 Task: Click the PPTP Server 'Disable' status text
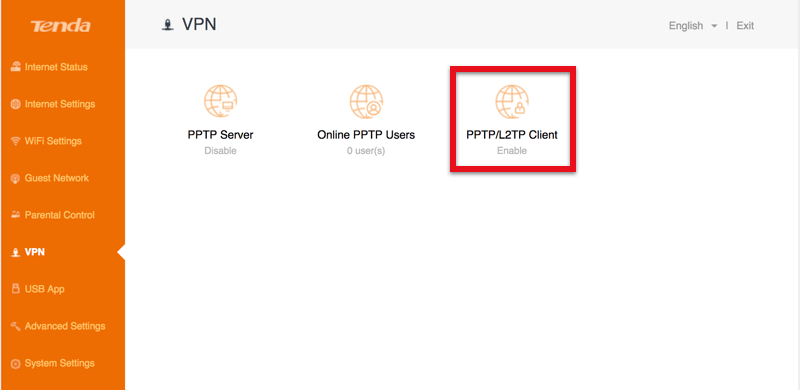coord(220,151)
